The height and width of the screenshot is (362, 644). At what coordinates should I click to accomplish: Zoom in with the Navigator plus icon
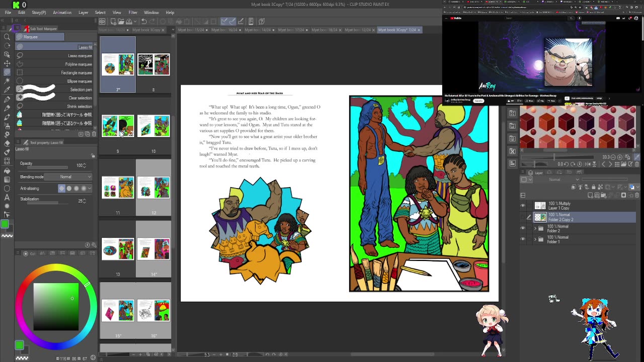point(619,157)
